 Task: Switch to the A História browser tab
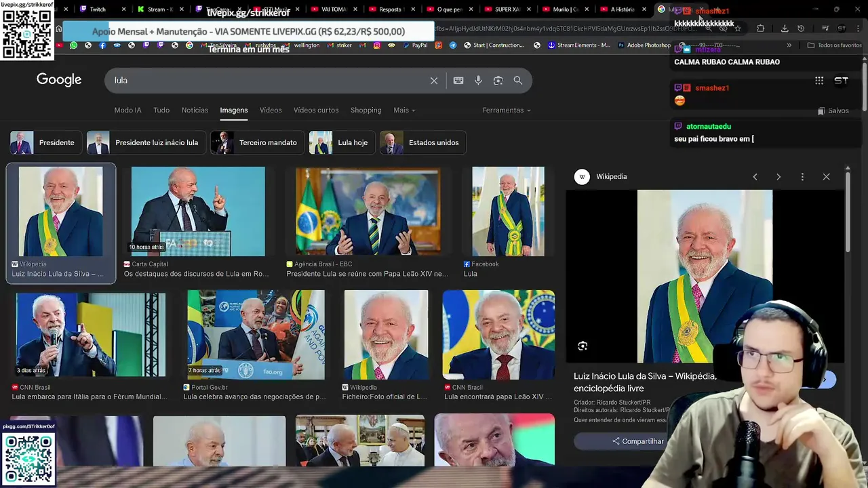623,9
